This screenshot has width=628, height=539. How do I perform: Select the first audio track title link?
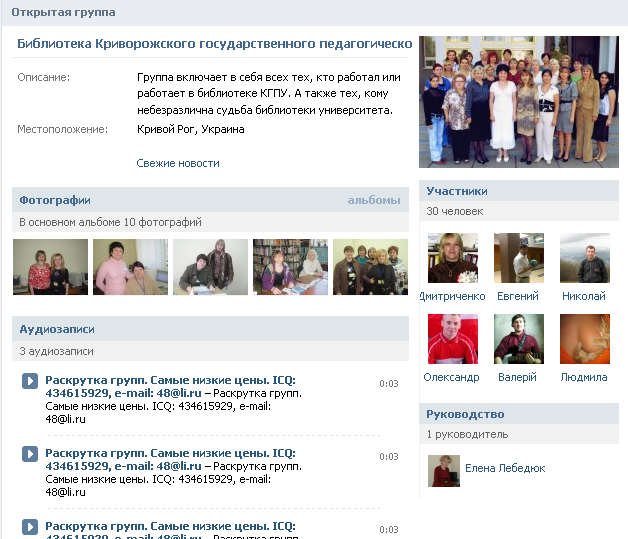pos(170,386)
